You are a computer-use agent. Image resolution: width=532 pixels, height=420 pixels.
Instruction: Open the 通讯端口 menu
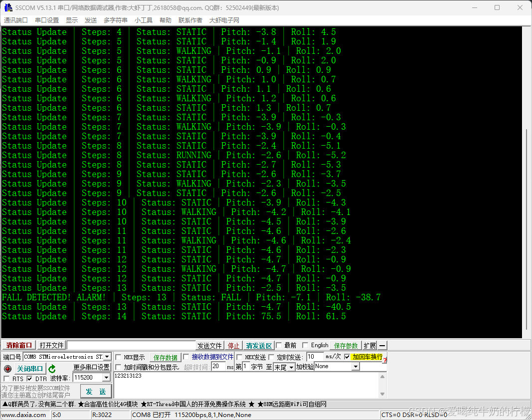pyautogui.click(x=15, y=20)
